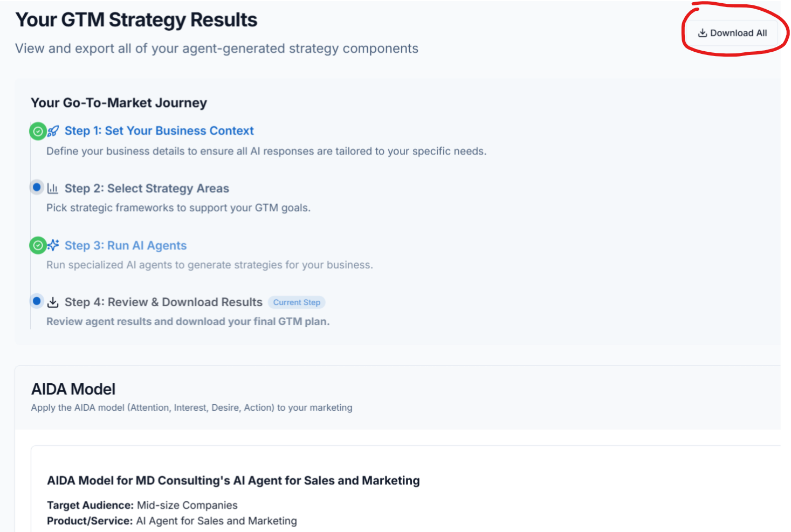Click the green checkmark beside Step 1
This screenshot has height=532, width=791.
tap(38, 131)
